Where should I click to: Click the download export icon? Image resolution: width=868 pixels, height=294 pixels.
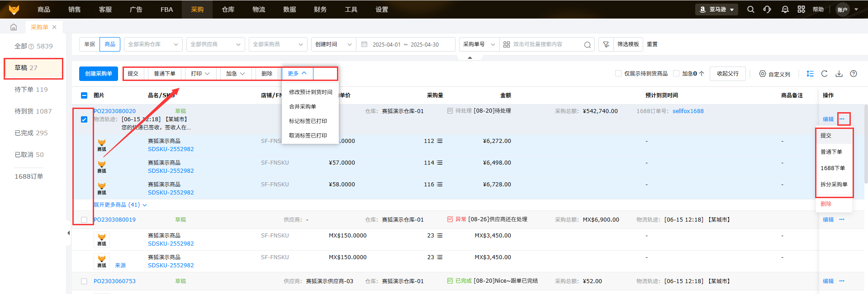[839, 74]
